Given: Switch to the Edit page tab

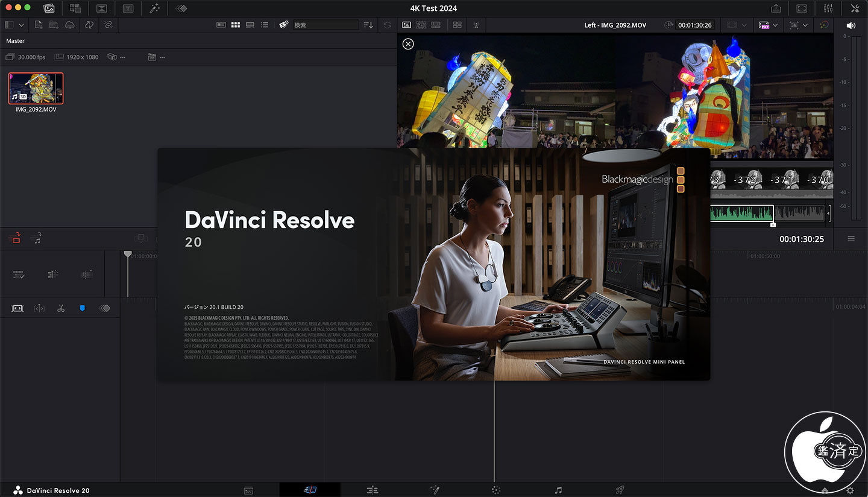Looking at the screenshot, I should pyautogui.click(x=373, y=490).
